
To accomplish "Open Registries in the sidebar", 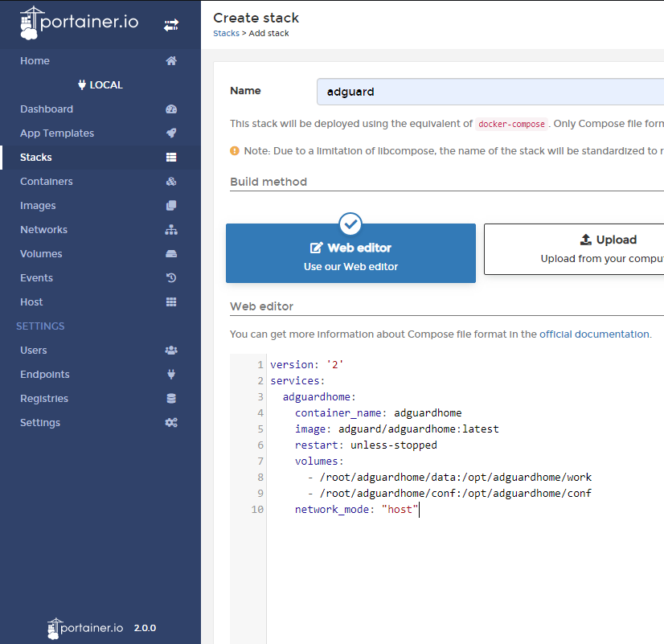I will [x=44, y=399].
